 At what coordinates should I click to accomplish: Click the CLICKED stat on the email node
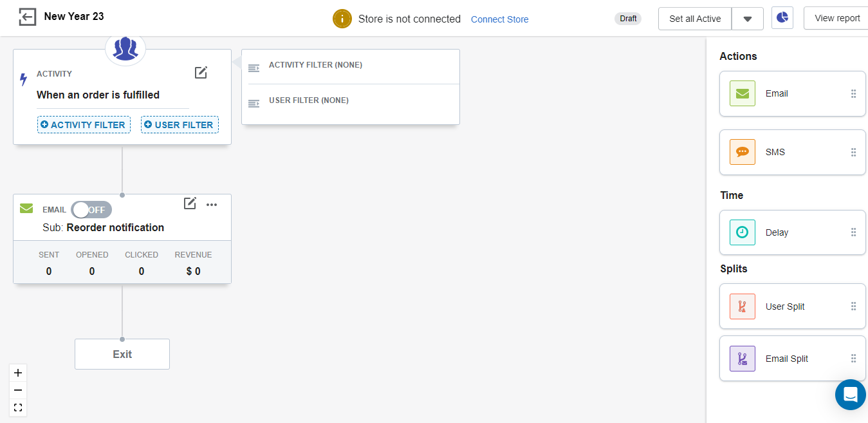142,263
